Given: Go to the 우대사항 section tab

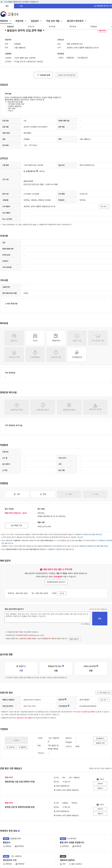Looking at the screenshot, I should 52,27.
